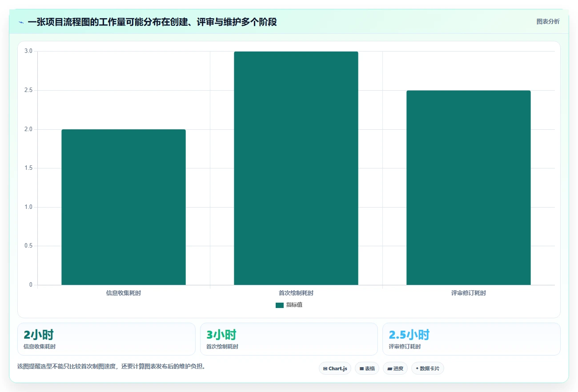Image resolution: width=578 pixels, height=392 pixels.
Task: Select the 首次绘制耗时 bar in the chart
Action: click(x=296, y=168)
